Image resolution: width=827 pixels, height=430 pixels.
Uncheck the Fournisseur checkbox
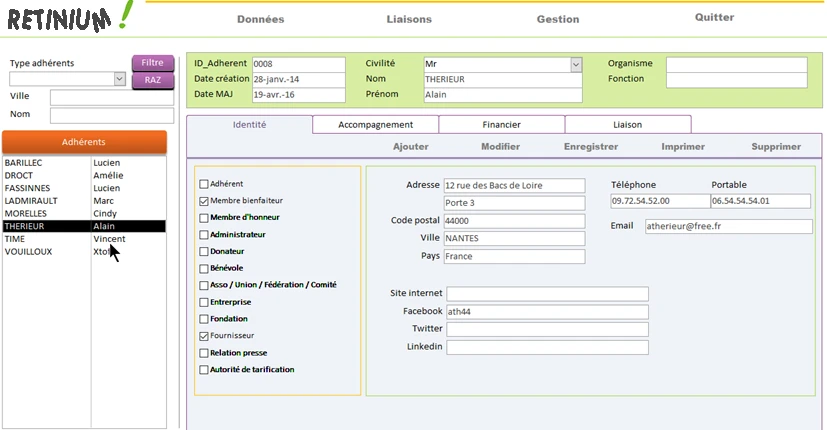point(204,336)
